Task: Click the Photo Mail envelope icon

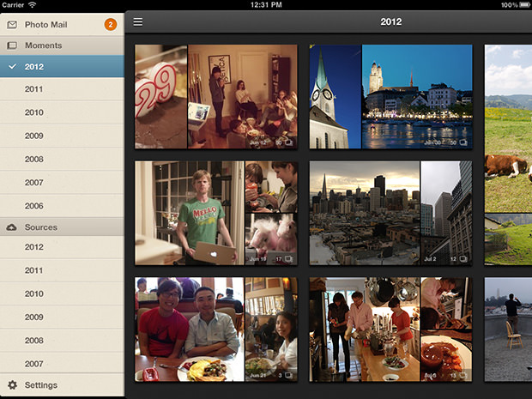Action: click(12, 25)
